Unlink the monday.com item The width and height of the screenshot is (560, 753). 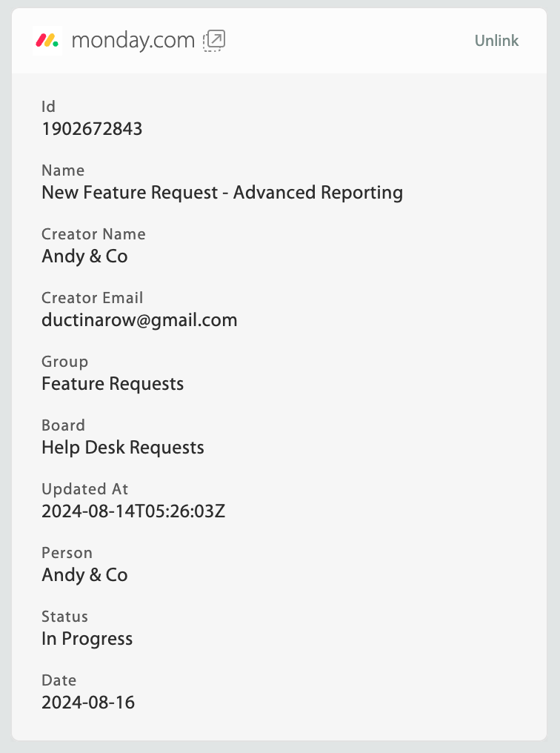(x=496, y=41)
